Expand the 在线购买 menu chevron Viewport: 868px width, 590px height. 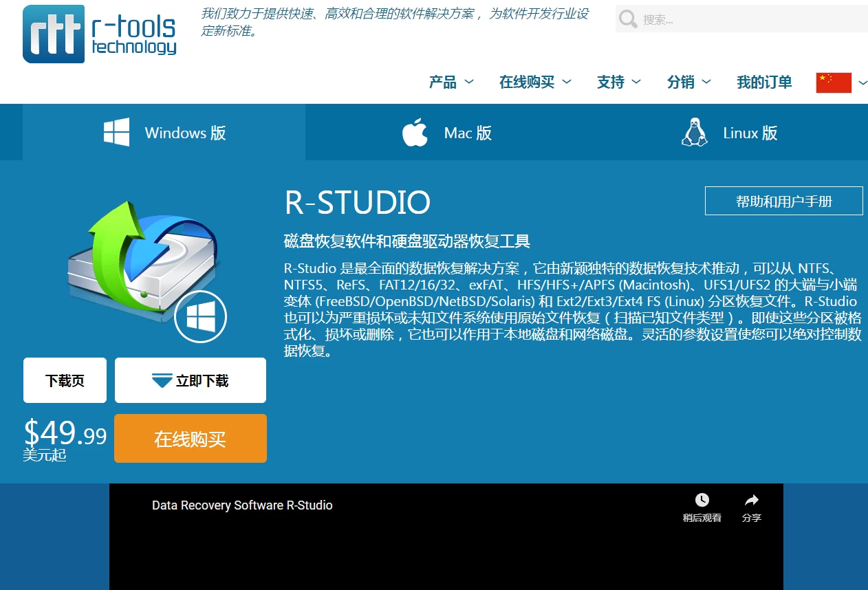(567, 82)
